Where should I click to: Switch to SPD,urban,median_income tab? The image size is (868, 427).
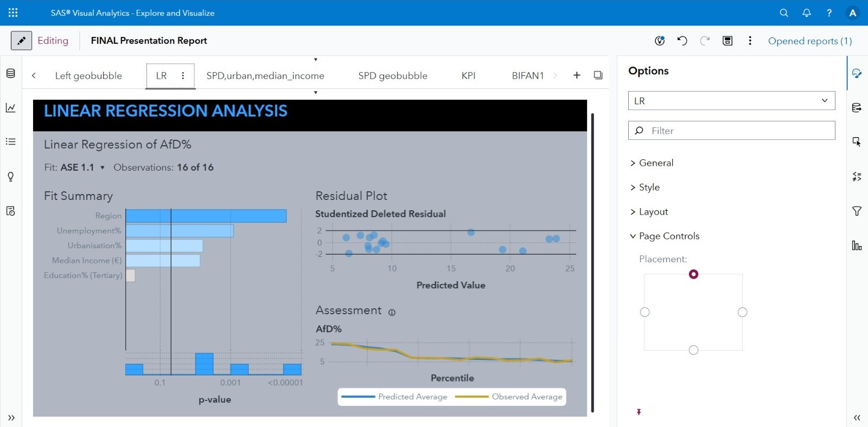click(265, 76)
